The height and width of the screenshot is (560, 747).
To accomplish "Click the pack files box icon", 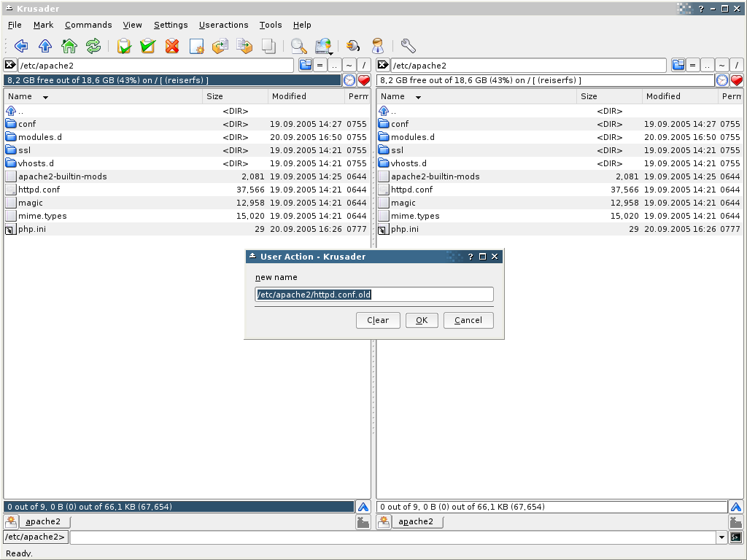I will tap(220, 46).
